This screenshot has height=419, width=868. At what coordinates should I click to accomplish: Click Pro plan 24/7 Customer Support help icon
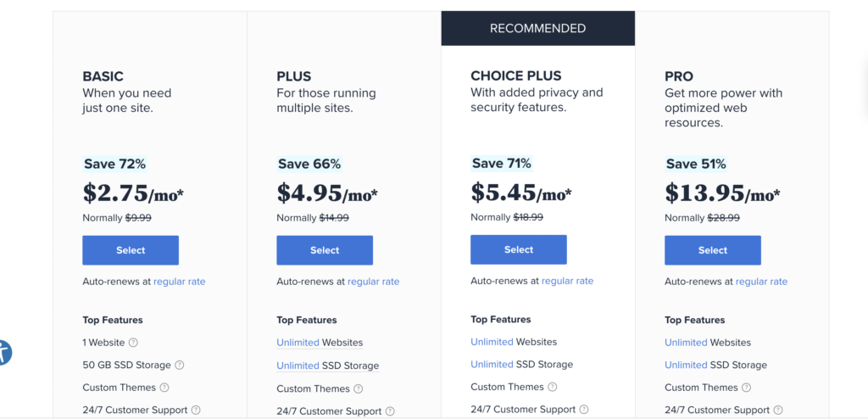click(x=778, y=411)
